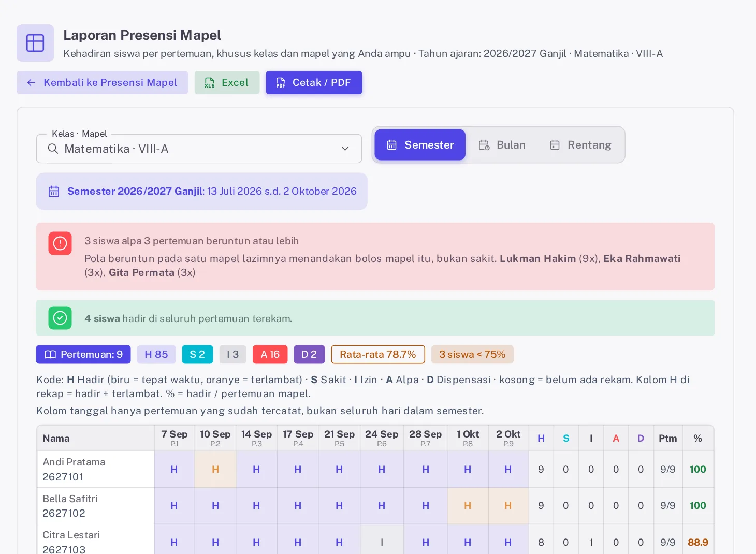Click the red alert warning icon
Viewport: 756px width, 554px height.
pos(60,243)
